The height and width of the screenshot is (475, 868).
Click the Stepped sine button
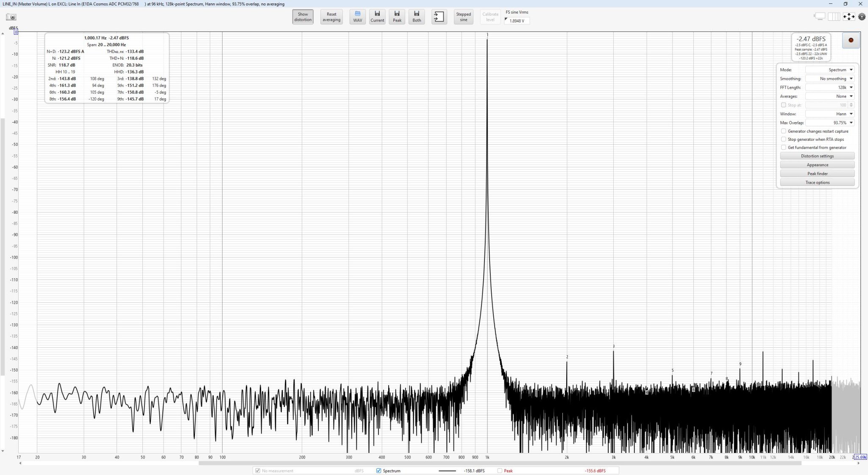[463, 17]
